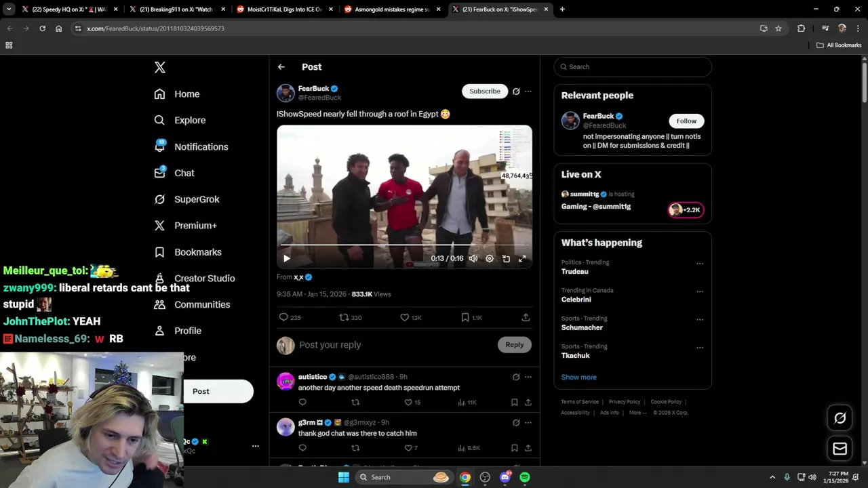
Task: Click the back arrow beside Post heading
Action: click(281, 67)
